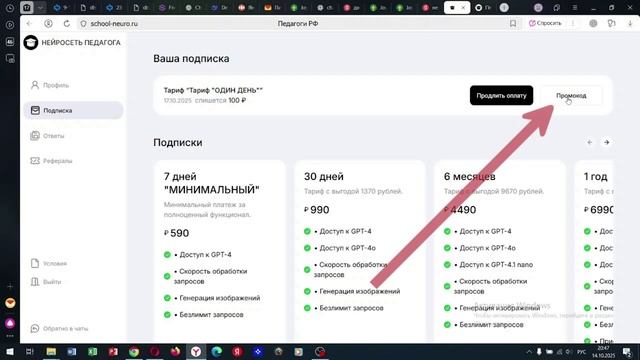Click Выйти to log out
The image size is (640, 360).
click(46, 282)
